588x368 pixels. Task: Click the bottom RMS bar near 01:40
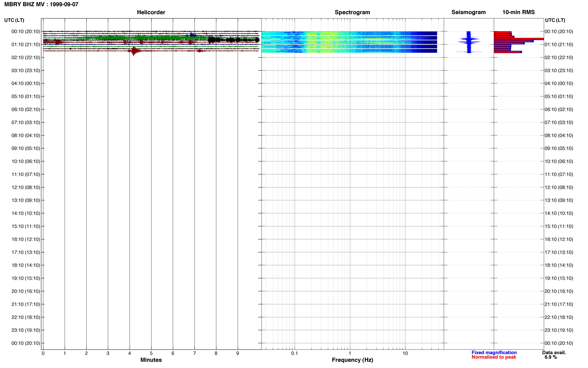point(508,52)
